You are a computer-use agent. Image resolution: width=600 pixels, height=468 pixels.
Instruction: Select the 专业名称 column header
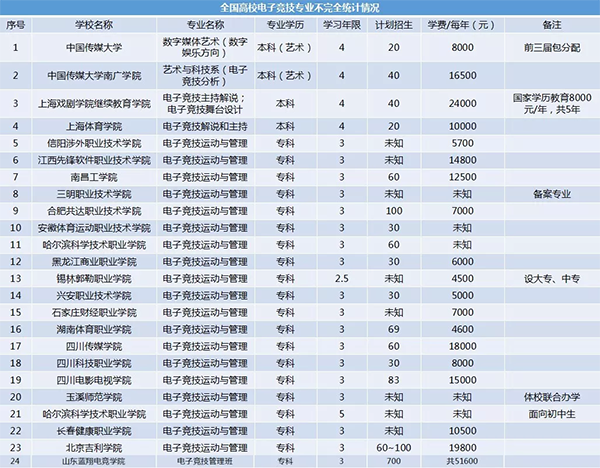tap(205, 25)
